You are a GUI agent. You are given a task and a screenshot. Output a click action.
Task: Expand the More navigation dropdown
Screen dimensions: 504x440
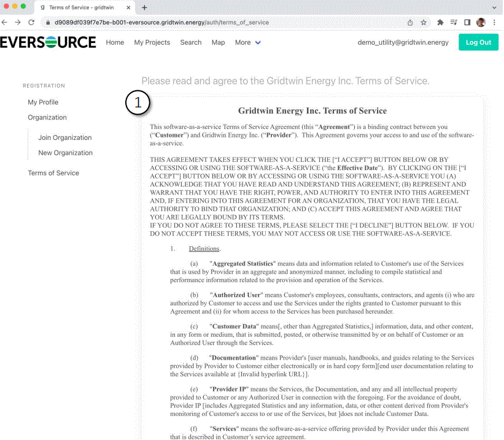[x=247, y=42]
